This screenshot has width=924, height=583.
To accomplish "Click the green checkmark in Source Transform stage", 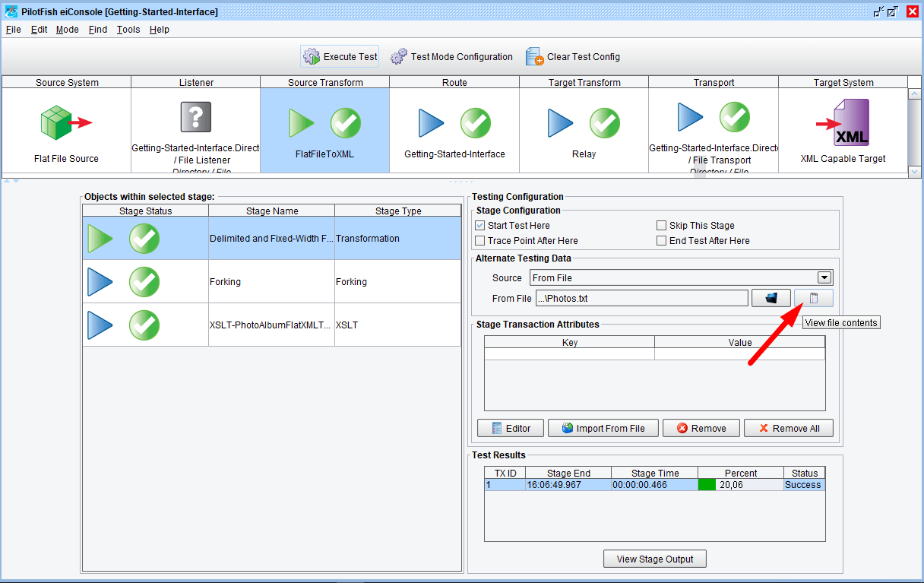I will 346,123.
